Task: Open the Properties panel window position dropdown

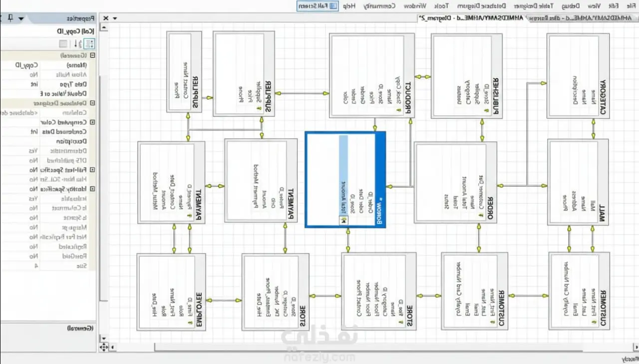Action: coord(21,18)
